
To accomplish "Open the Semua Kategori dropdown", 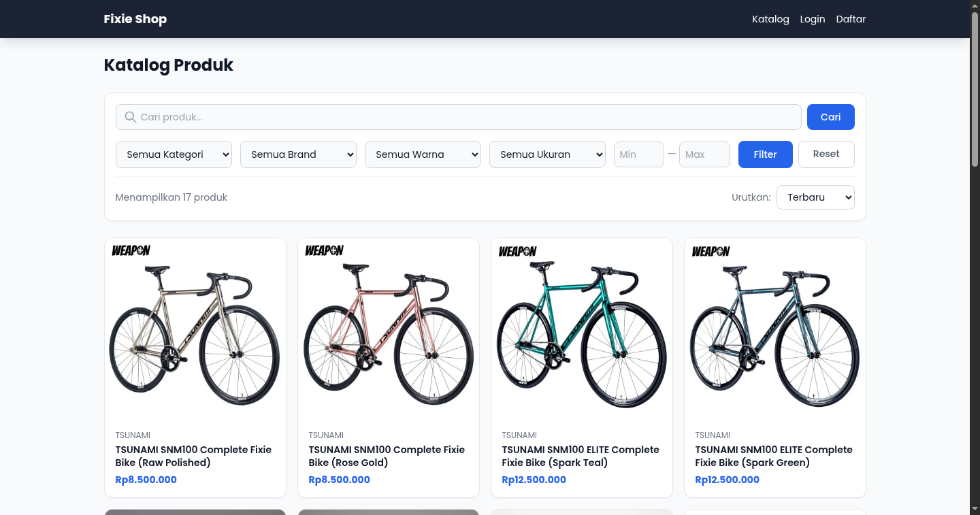I will (x=174, y=154).
